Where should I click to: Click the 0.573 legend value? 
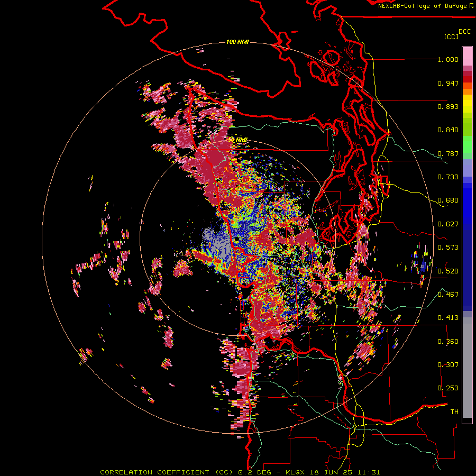448,248
